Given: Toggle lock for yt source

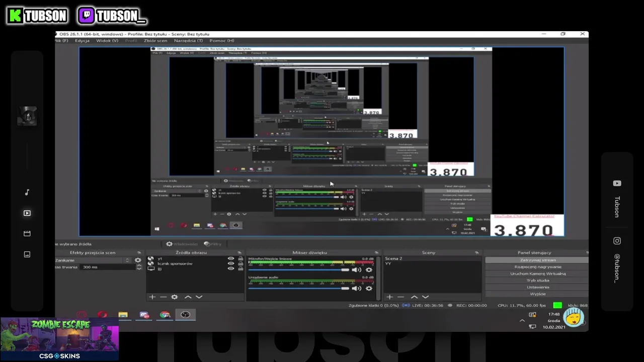Looking at the screenshot, I should [240, 258].
